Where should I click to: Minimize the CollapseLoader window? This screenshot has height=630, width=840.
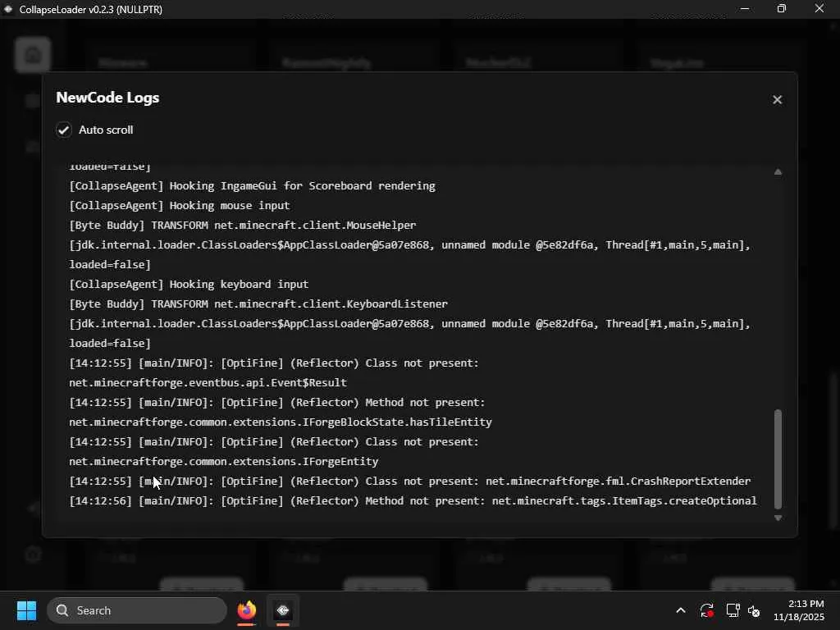click(x=745, y=8)
